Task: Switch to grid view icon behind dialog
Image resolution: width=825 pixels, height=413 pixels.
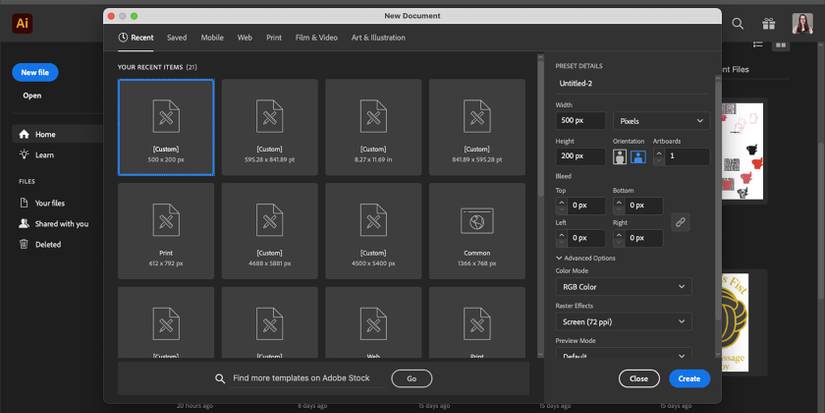Action: 781,45
